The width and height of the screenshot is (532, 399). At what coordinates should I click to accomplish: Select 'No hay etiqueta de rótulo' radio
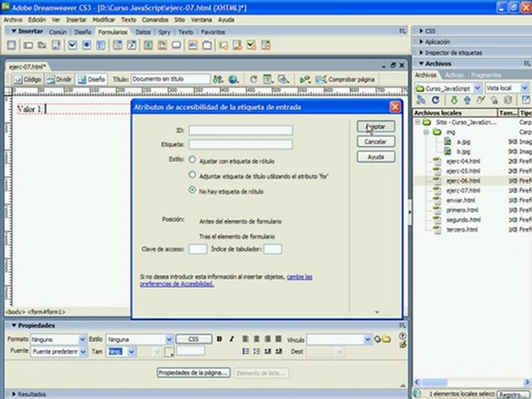pos(192,190)
